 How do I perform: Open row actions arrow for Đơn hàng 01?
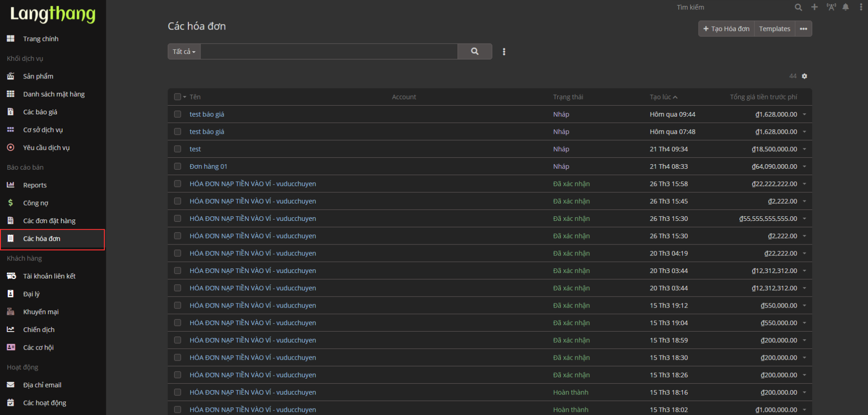(x=804, y=166)
